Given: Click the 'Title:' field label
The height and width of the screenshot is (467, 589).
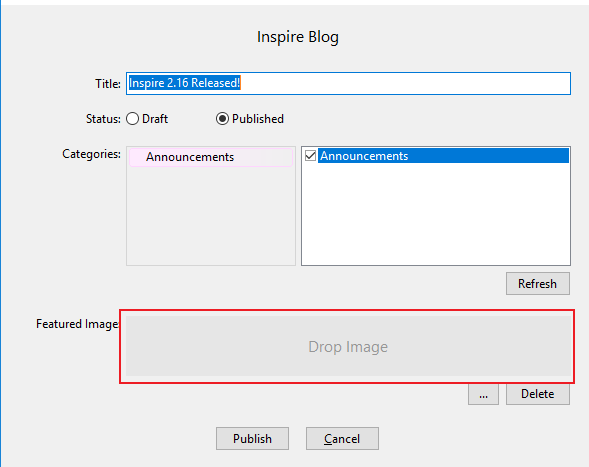Looking at the screenshot, I should (108, 83).
